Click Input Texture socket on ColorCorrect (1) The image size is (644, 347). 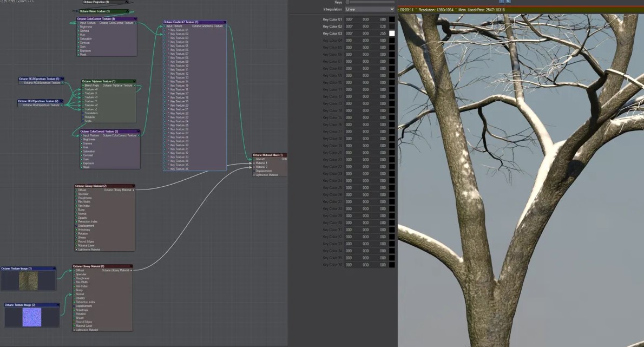tap(78, 23)
